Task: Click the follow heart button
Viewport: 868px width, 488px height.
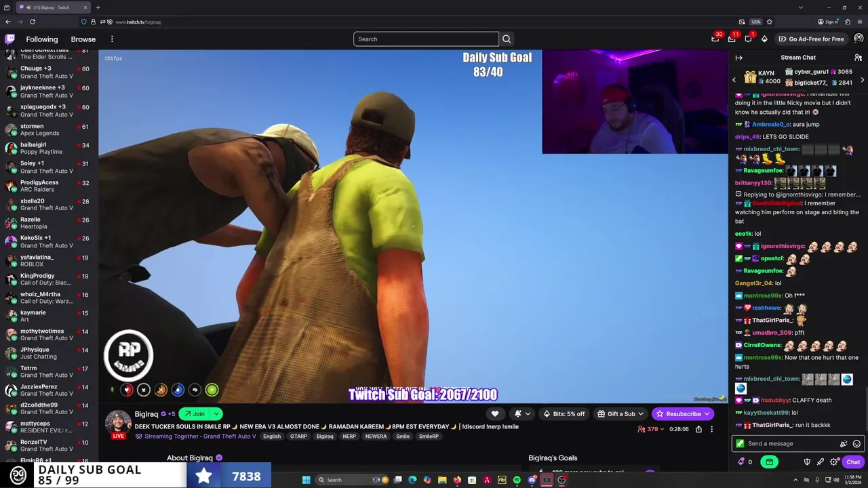Action: click(x=495, y=413)
